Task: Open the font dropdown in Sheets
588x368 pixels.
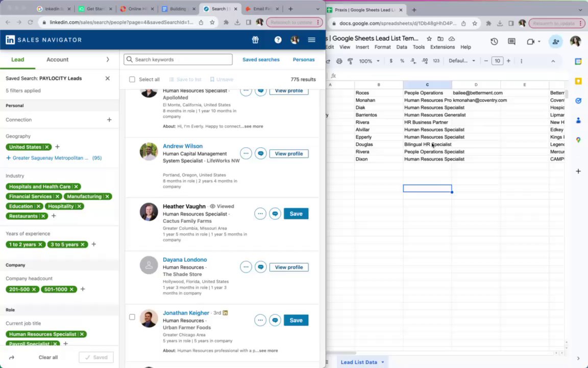Action: coord(462,61)
